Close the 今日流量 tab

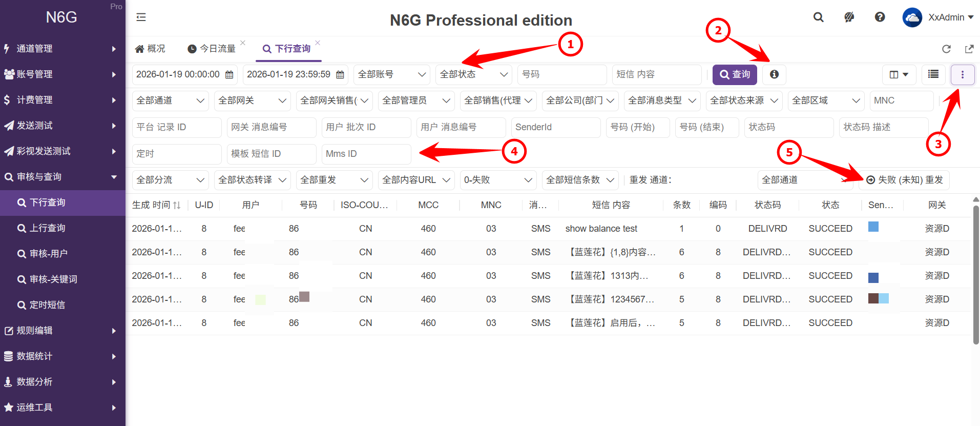(x=243, y=43)
